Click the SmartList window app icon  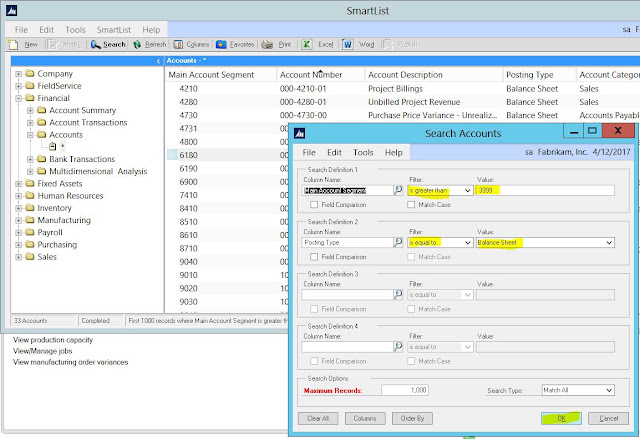pos(11,11)
